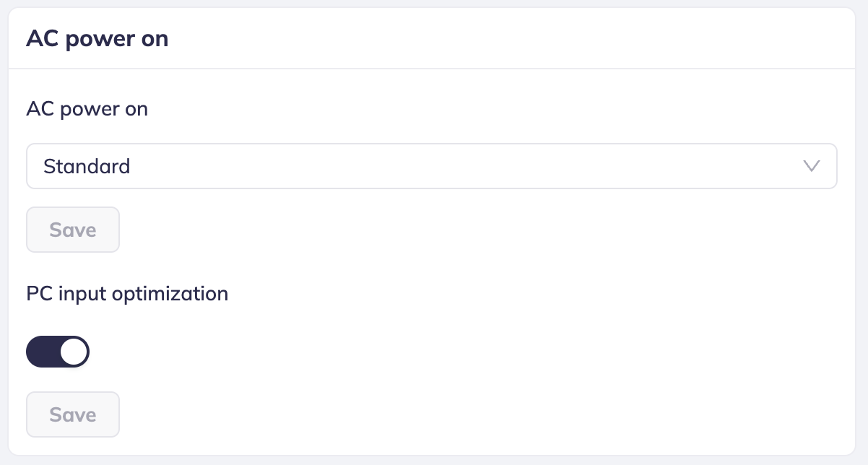This screenshot has width=868, height=465.
Task: Click the bold AC power on card heading
Action: pos(97,38)
